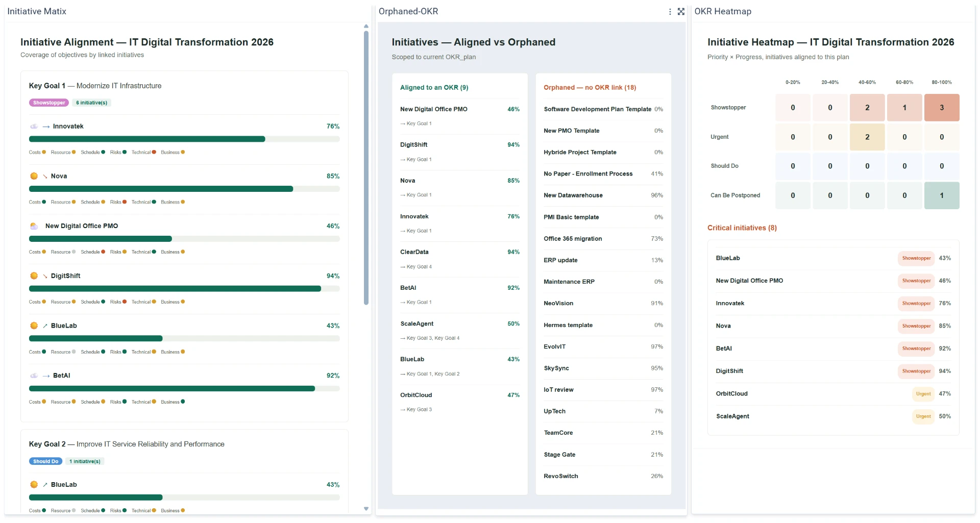Click the Initiative Matrix vertical scrollbar thumb
Image resolution: width=980 pixels, height=523 pixels.
pos(366,168)
